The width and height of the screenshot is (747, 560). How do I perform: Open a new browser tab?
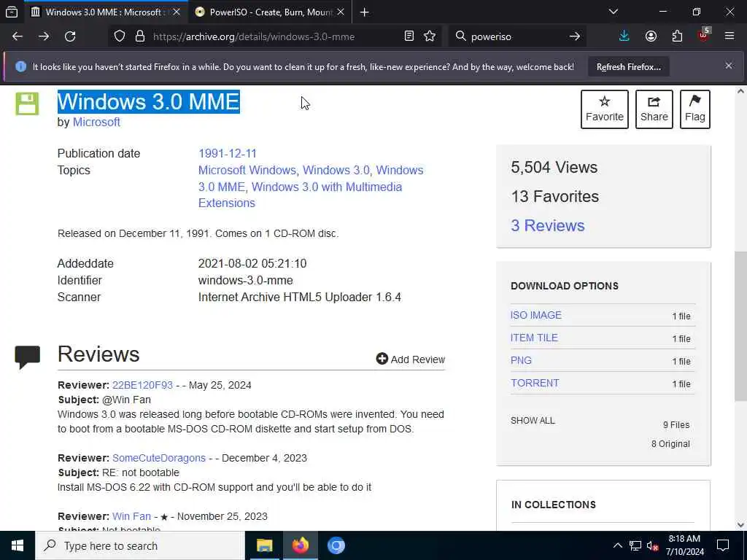(x=365, y=12)
